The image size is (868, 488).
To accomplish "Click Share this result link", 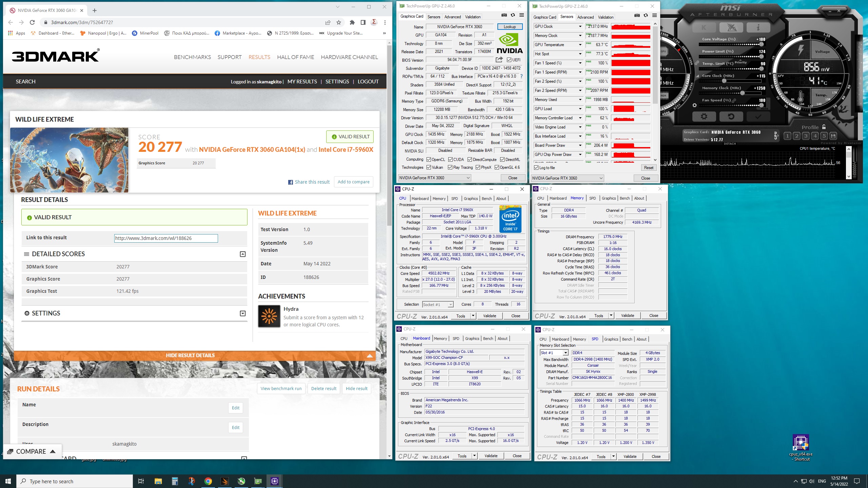I will 309,182.
